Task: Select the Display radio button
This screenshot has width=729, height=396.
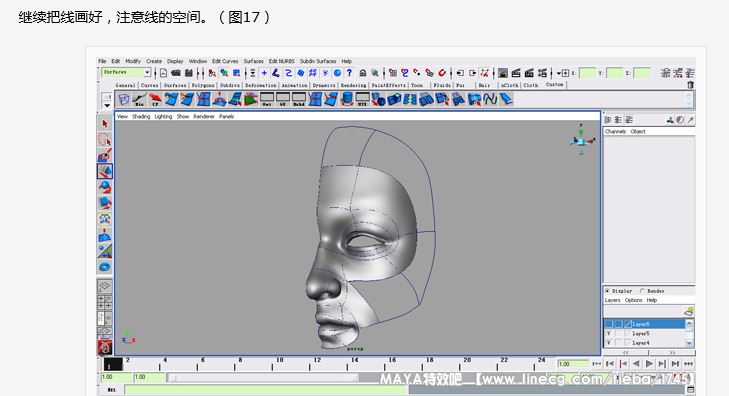Action: (x=607, y=291)
